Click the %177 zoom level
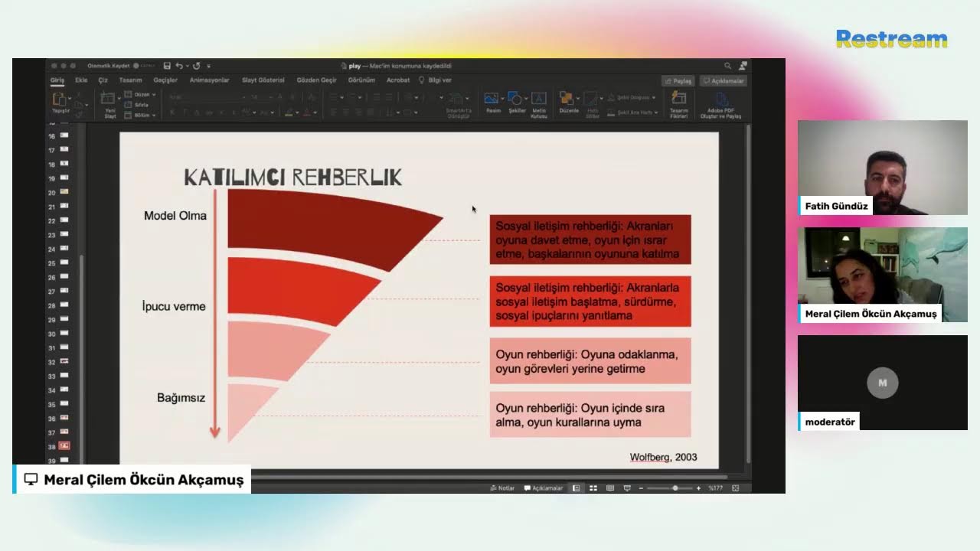The image size is (980, 551). coord(716,488)
